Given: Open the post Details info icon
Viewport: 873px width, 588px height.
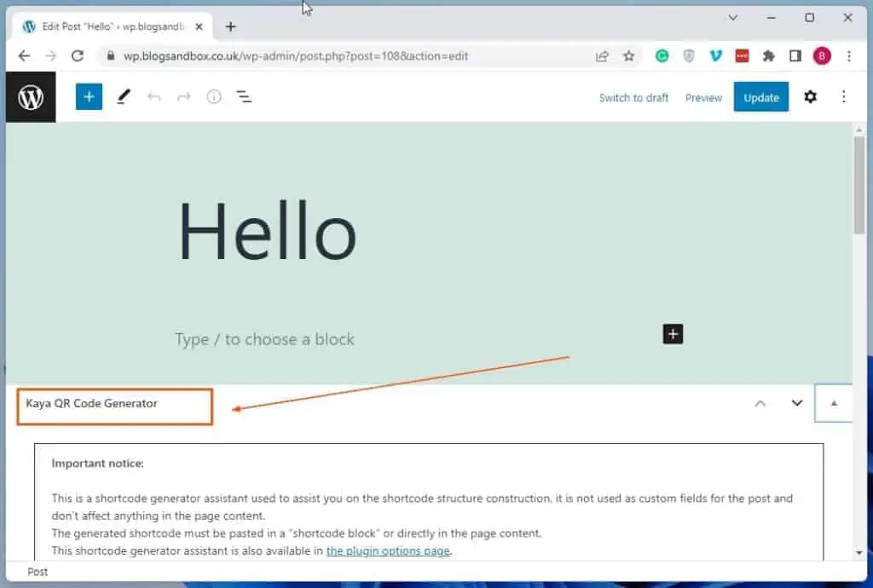Looking at the screenshot, I should 214,97.
